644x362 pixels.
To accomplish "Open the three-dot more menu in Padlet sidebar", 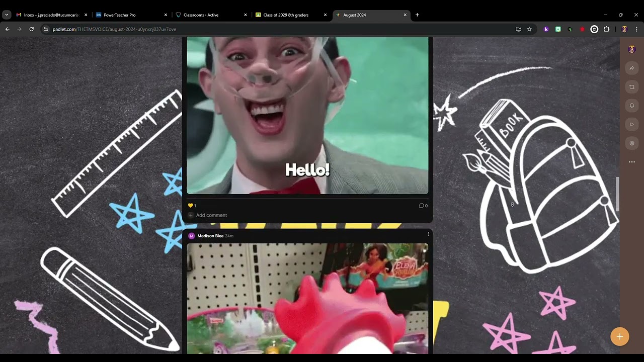I will tap(632, 162).
